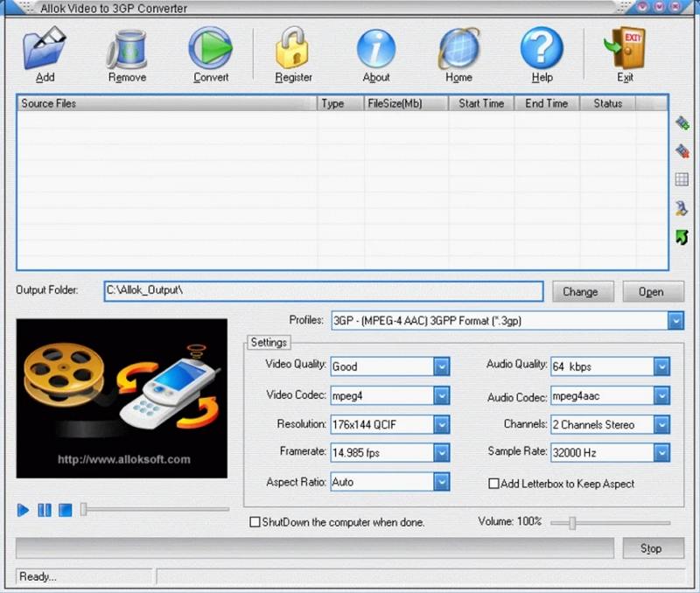The image size is (700, 593).
Task: Open the About info icon
Action: (x=376, y=49)
